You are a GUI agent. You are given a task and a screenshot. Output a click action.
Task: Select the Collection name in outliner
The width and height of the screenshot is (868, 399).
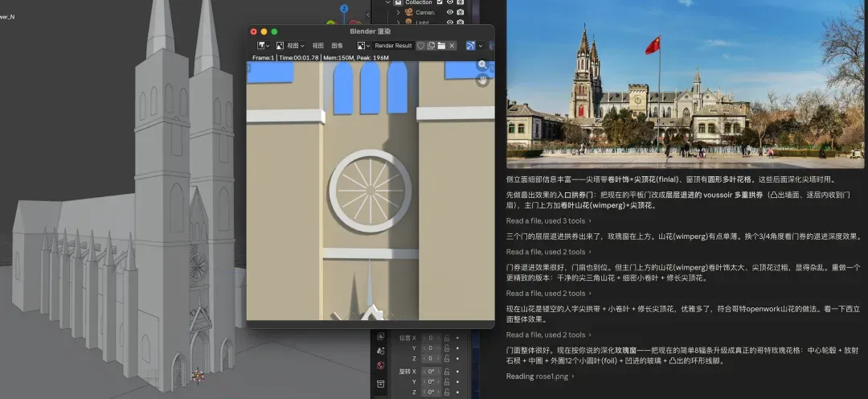419,2
